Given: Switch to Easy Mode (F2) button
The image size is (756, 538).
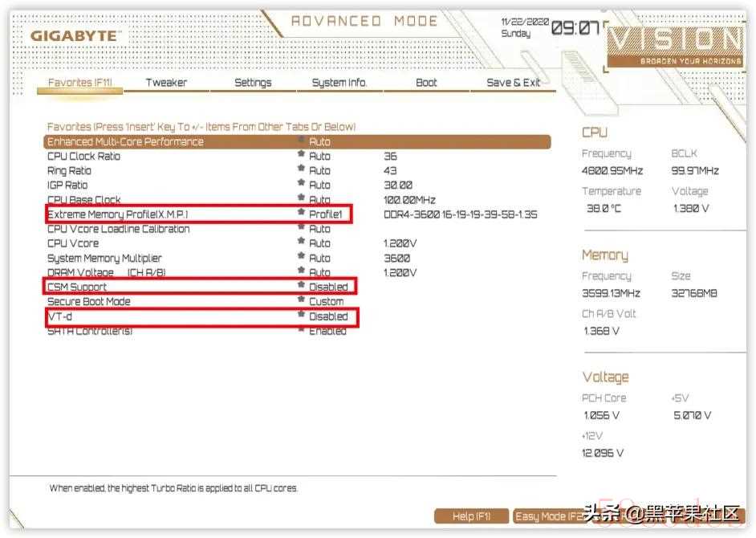Looking at the screenshot, I should pos(550,516).
